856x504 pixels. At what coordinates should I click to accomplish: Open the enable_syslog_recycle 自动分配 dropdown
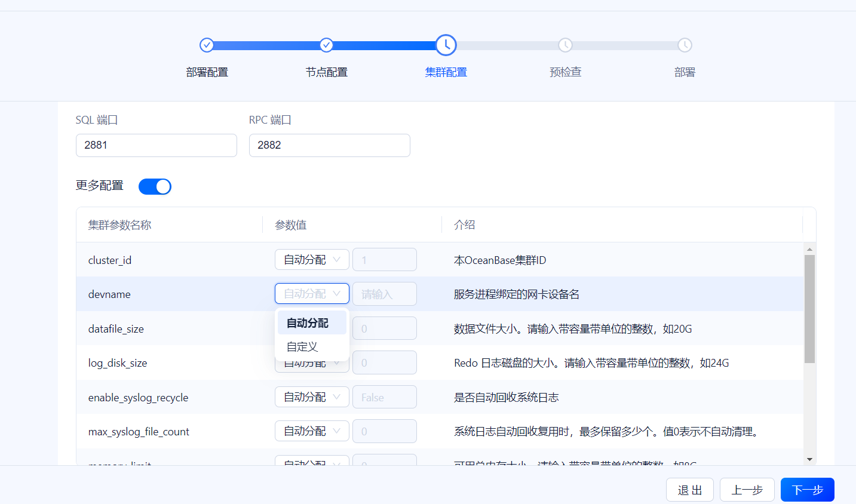312,397
